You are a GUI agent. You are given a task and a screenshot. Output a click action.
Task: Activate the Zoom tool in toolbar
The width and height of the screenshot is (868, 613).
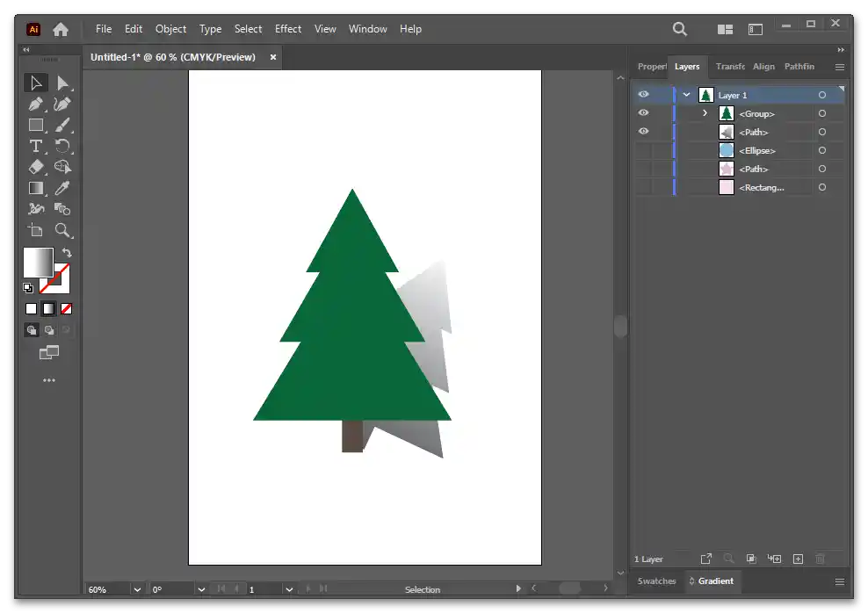pyautogui.click(x=62, y=230)
